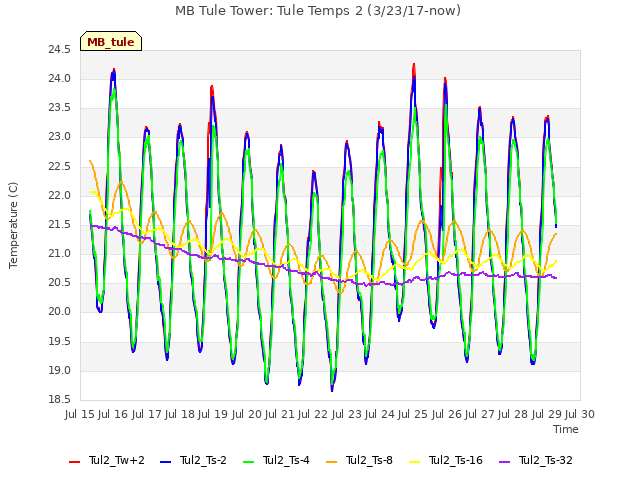Click the Jul 24 x-axis date label

380,414
